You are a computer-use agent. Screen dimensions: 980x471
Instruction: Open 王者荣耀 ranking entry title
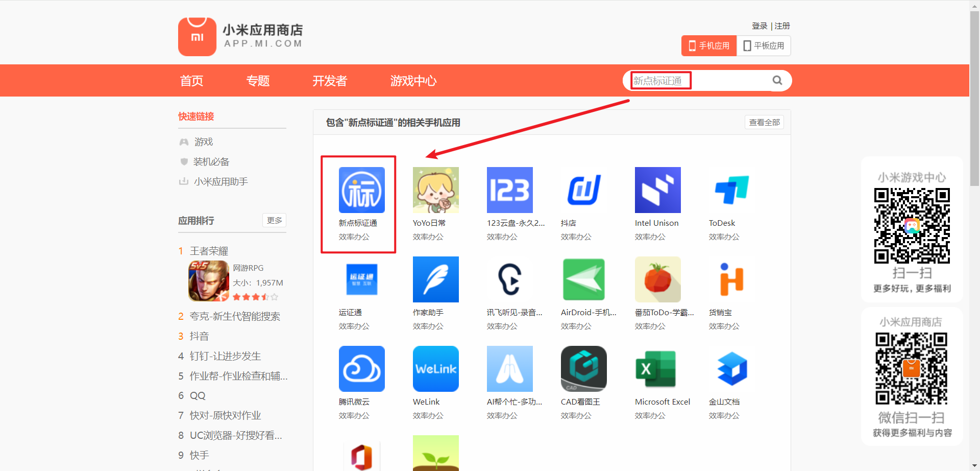click(209, 251)
